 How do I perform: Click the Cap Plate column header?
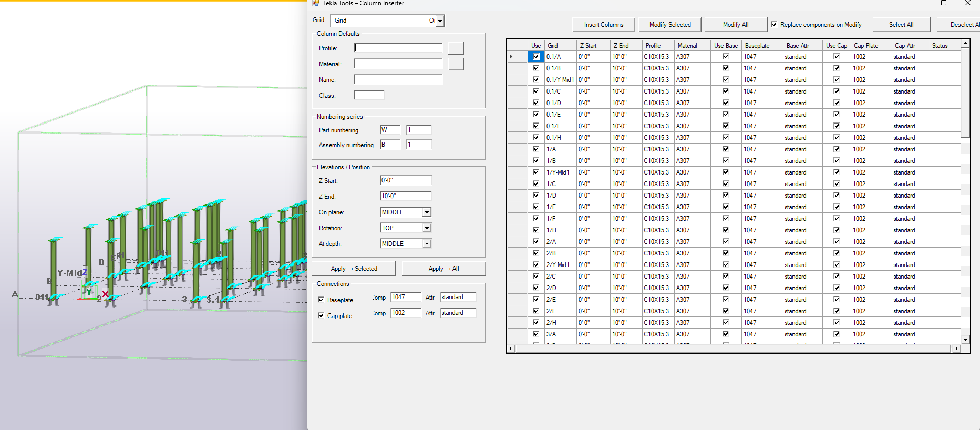coord(871,46)
